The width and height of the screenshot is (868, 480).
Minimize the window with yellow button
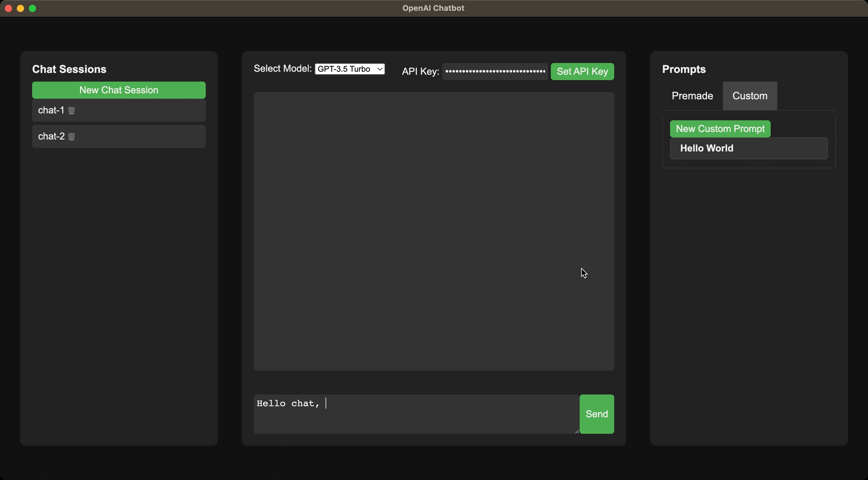coord(20,8)
